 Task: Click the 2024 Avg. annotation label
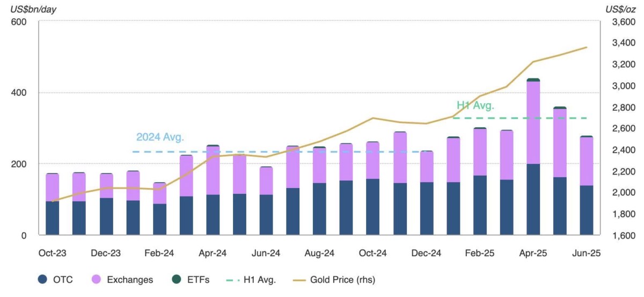point(160,137)
